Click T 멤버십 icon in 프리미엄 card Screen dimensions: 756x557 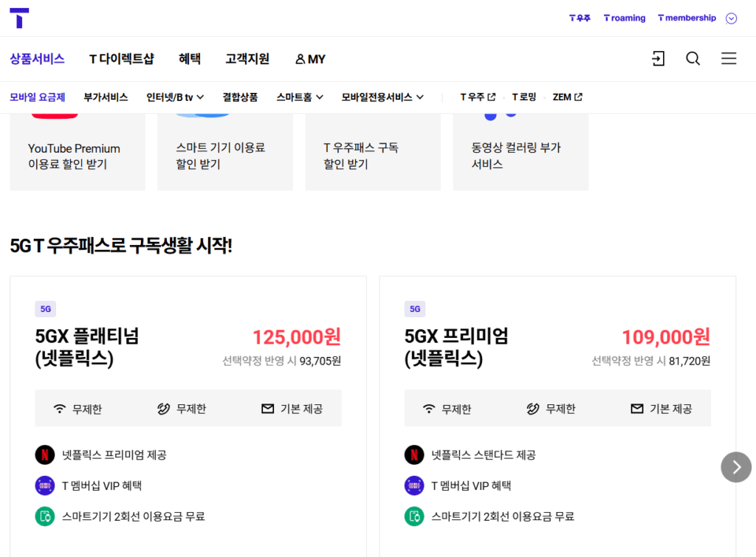pyautogui.click(x=414, y=485)
